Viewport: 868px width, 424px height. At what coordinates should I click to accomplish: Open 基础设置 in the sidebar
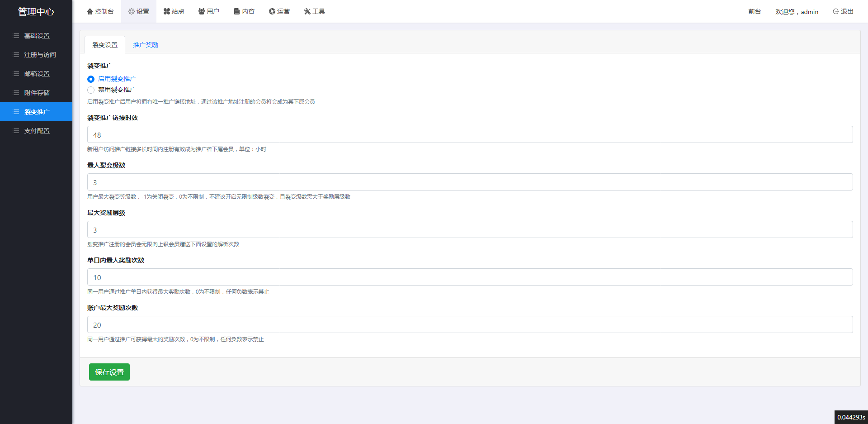36,36
